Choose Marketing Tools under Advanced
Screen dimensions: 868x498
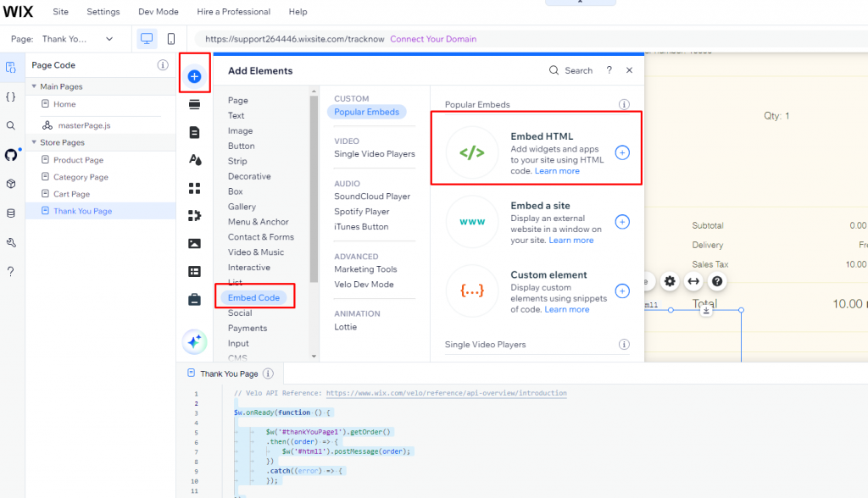[365, 269]
